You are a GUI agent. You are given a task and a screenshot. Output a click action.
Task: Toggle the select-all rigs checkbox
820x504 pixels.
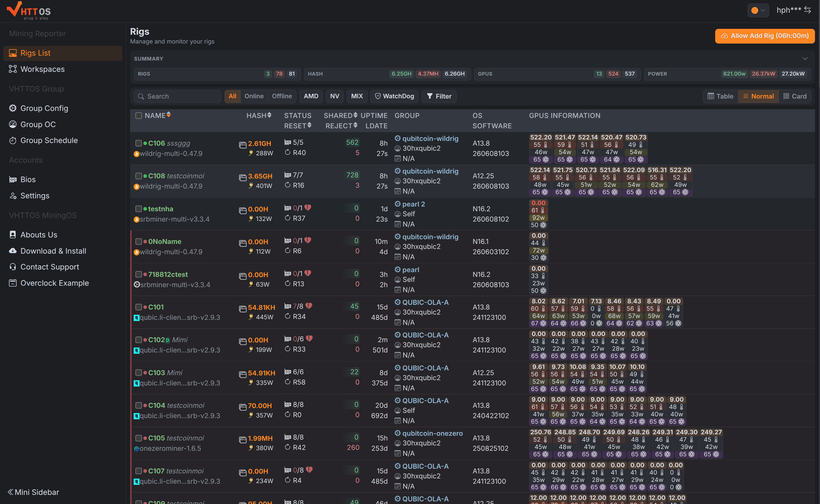click(x=139, y=116)
